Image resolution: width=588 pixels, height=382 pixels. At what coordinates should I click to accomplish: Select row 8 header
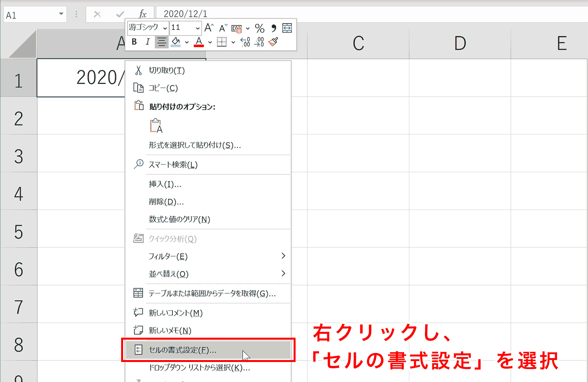18,342
